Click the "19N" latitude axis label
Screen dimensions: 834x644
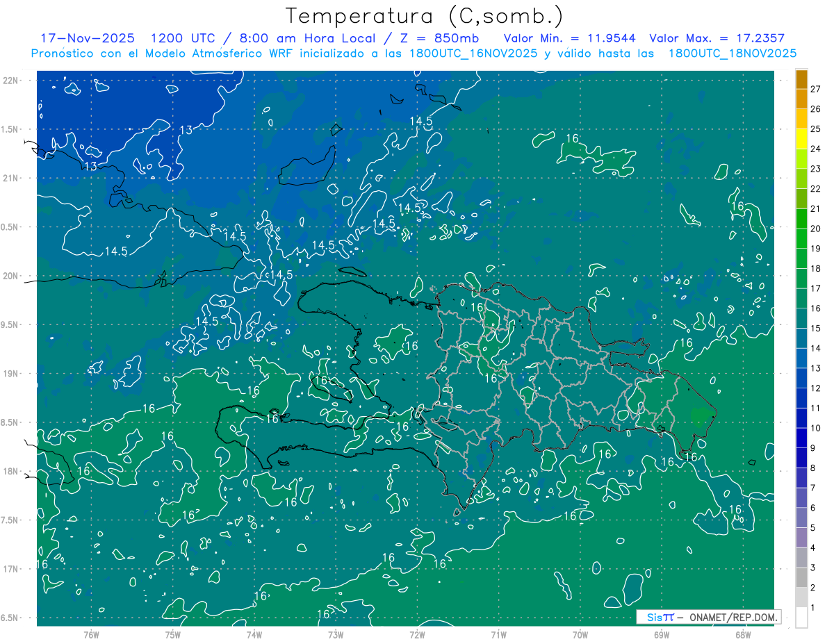point(10,374)
